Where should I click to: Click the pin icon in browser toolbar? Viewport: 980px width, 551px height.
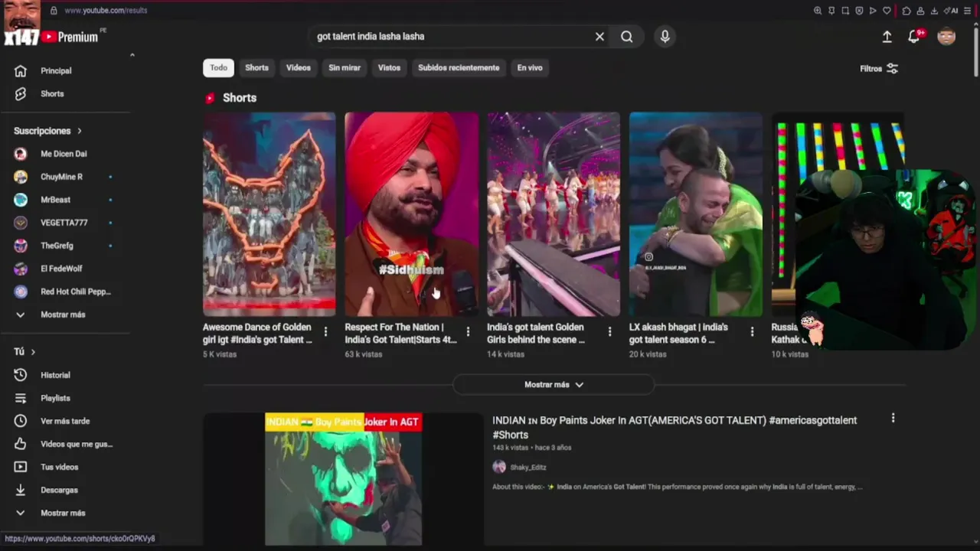tap(831, 11)
